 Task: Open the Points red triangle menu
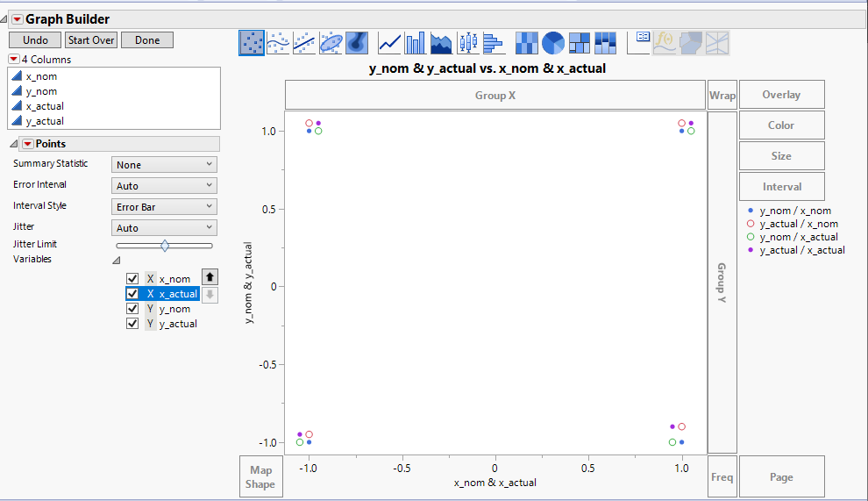(28, 144)
